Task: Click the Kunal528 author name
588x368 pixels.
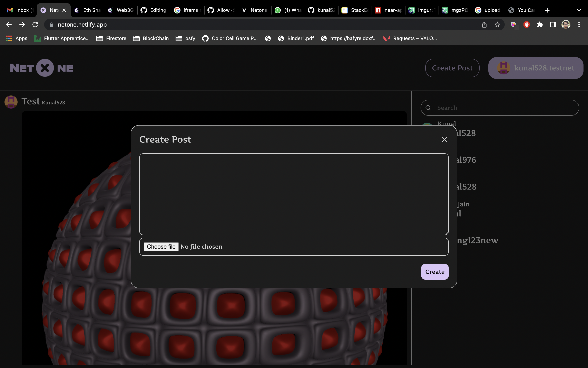Action: [53, 102]
